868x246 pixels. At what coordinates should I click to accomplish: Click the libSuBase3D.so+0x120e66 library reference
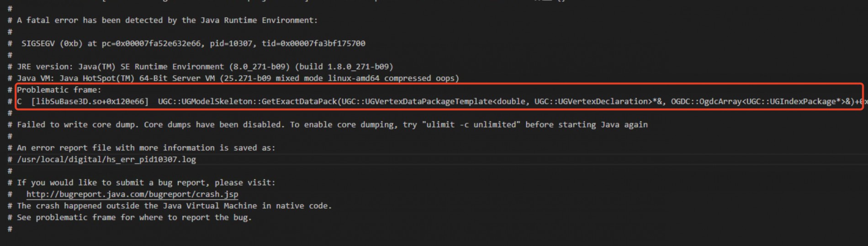90,101
